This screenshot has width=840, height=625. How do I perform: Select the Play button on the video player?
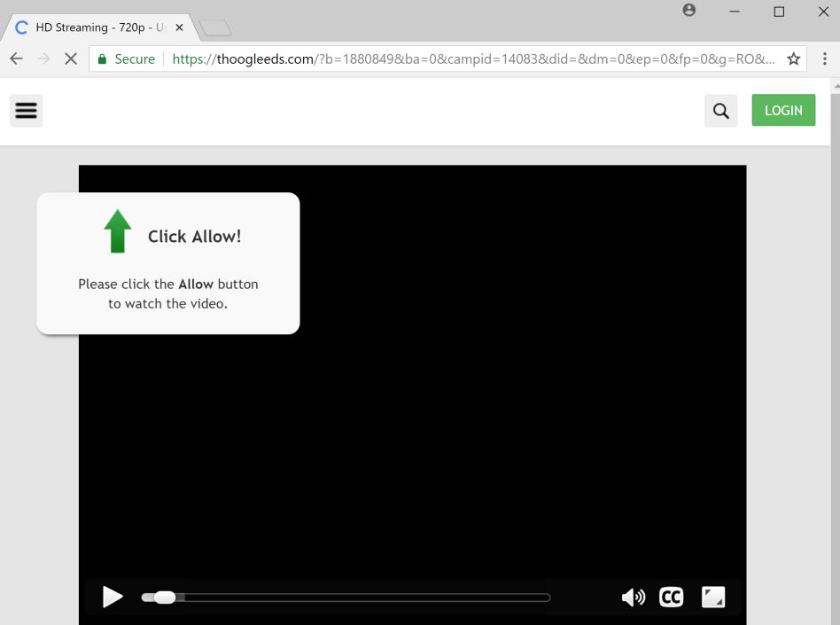pyautogui.click(x=112, y=597)
